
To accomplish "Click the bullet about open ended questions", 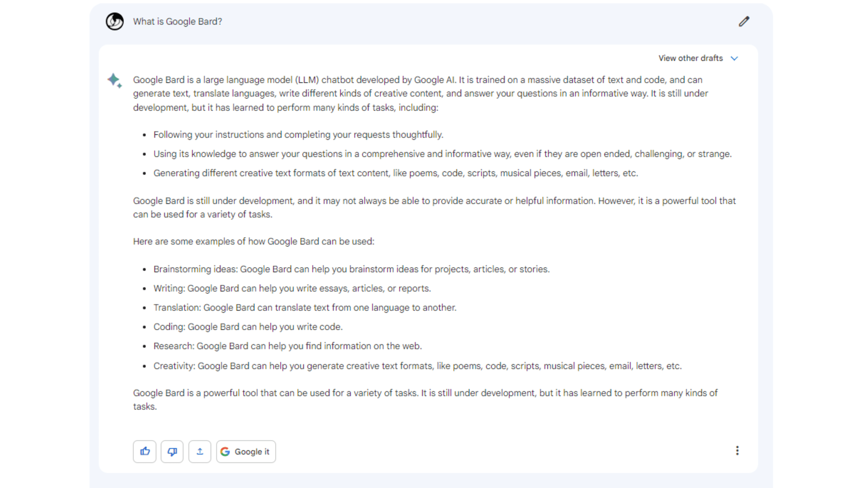I will click(442, 154).
